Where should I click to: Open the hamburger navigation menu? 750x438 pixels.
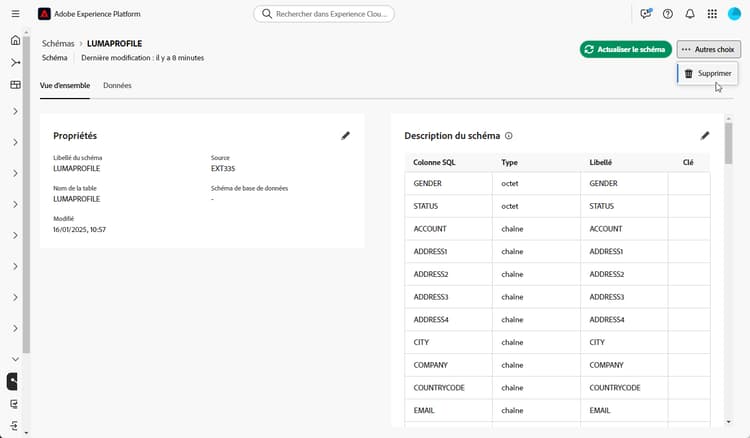[15, 15]
